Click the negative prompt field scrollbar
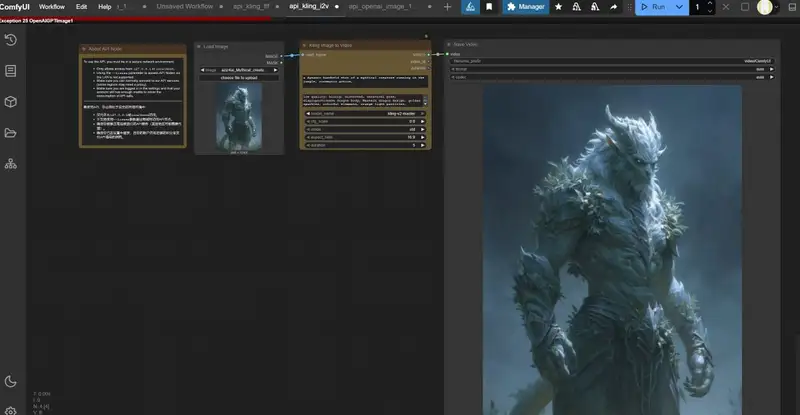800x415 pixels. coord(426,101)
